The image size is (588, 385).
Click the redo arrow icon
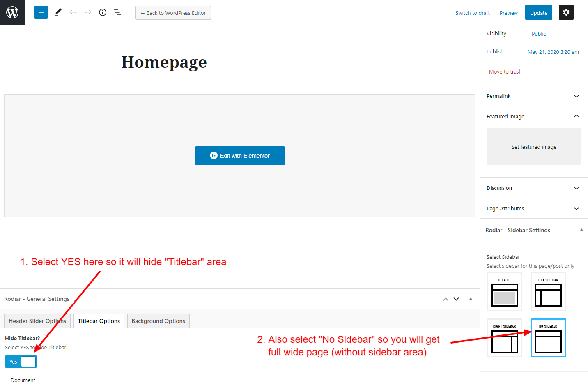pos(88,12)
